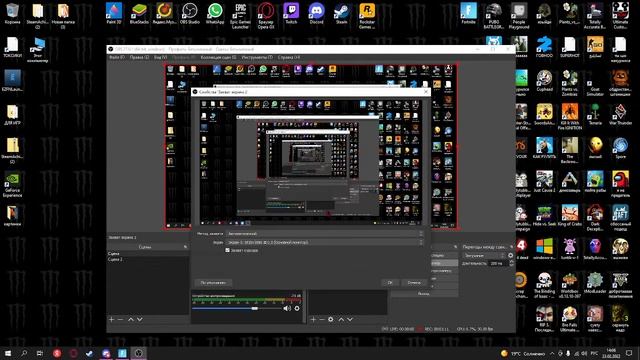Screen dimensions: 640x360
Task: Add a new scene with plus icon
Action: click(111, 320)
